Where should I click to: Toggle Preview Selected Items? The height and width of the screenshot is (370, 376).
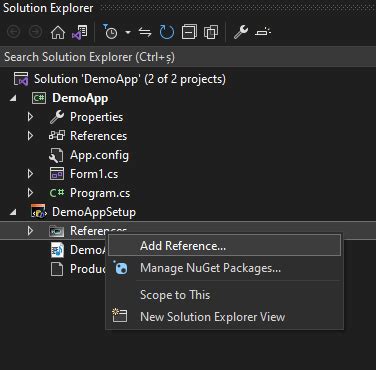coord(263,32)
